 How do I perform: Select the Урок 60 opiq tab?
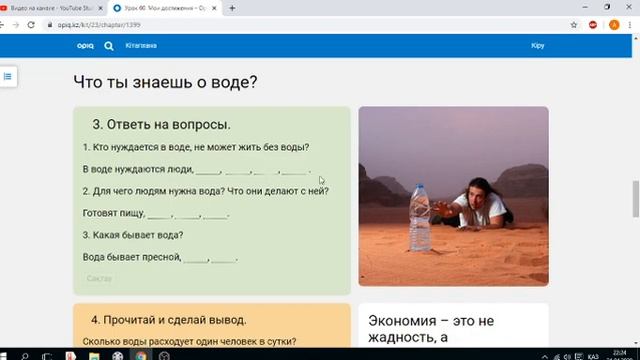164,8
